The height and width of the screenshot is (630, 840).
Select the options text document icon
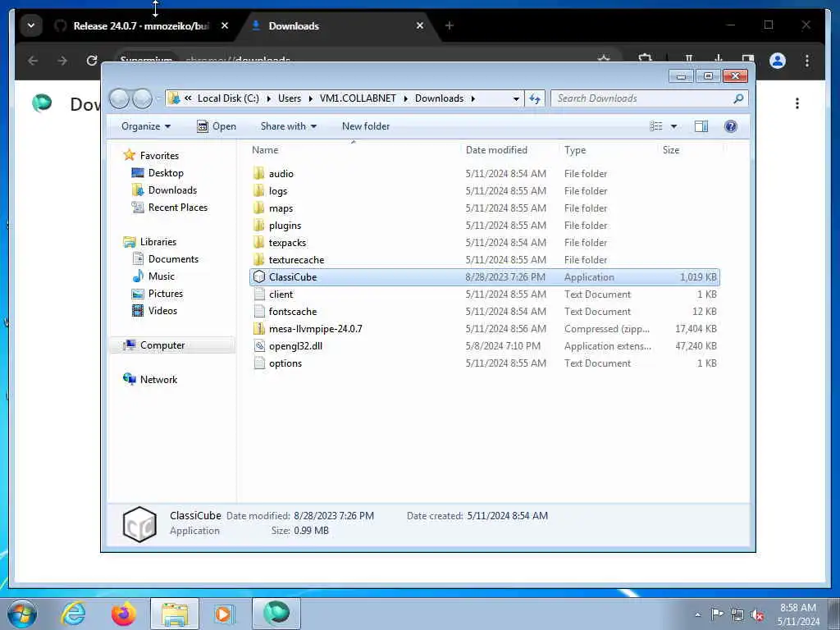259,363
